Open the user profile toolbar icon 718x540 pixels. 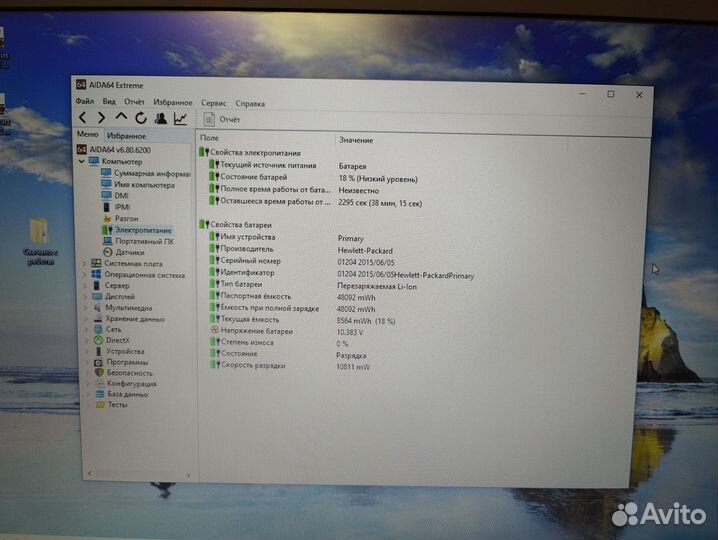pos(161,119)
